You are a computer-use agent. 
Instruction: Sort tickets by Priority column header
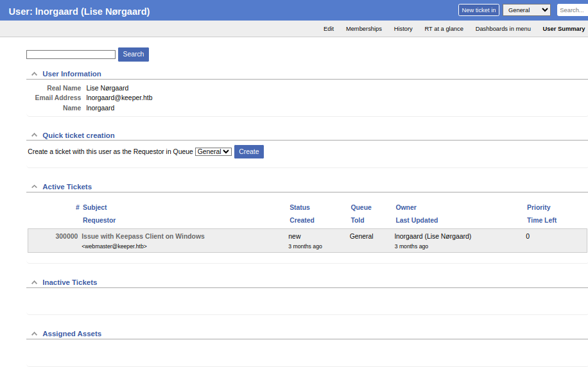(539, 207)
